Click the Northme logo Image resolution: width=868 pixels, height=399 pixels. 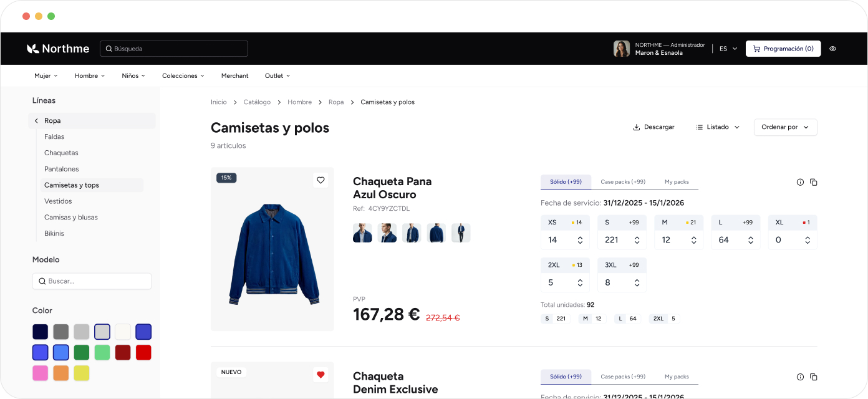(x=58, y=49)
